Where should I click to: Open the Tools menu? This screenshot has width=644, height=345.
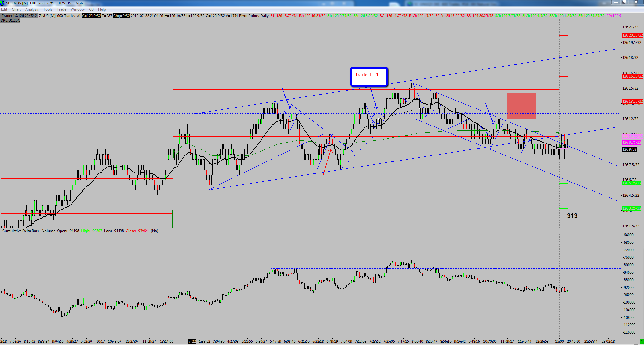pyautogui.click(x=48, y=9)
